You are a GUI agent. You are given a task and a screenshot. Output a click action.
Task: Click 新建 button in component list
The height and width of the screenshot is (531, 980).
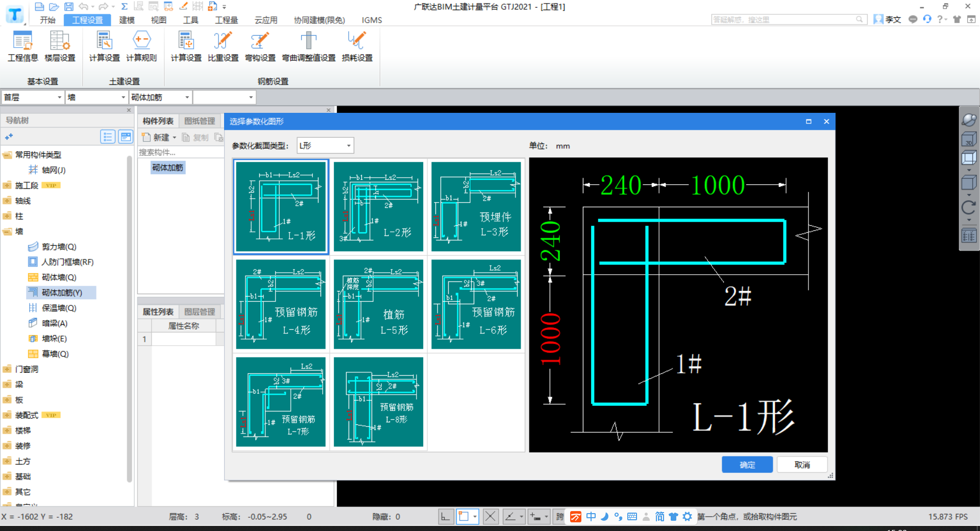click(157, 137)
